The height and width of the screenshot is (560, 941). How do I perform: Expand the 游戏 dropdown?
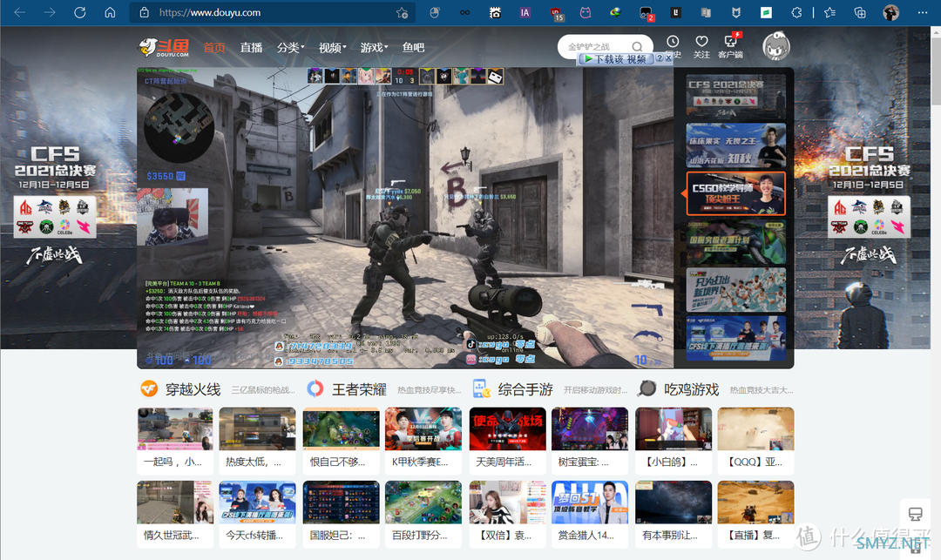374,47
